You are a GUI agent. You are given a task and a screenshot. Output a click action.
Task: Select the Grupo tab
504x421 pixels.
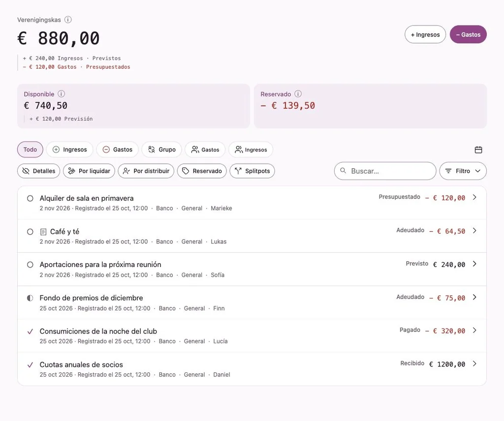(161, 150)
